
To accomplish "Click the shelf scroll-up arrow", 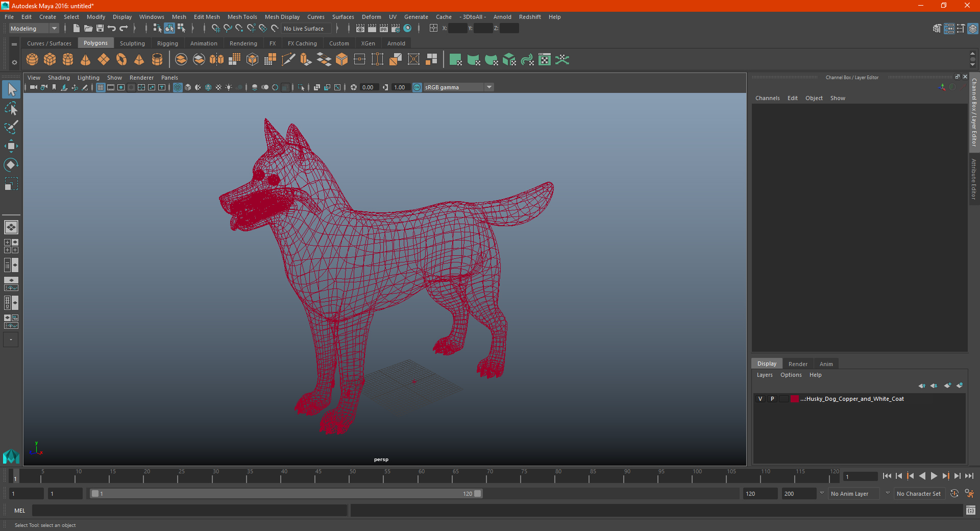I will (x=972, y=53).
